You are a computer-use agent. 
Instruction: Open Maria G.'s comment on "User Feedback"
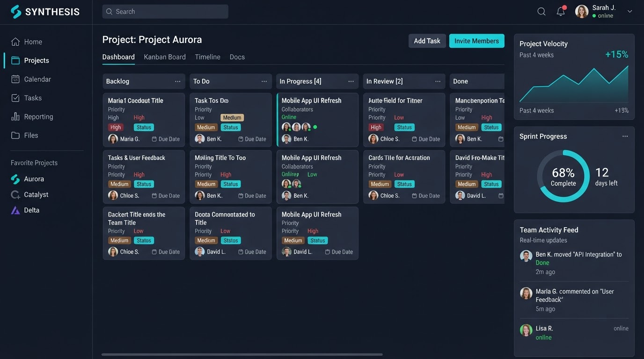click(x=575, y=295)
